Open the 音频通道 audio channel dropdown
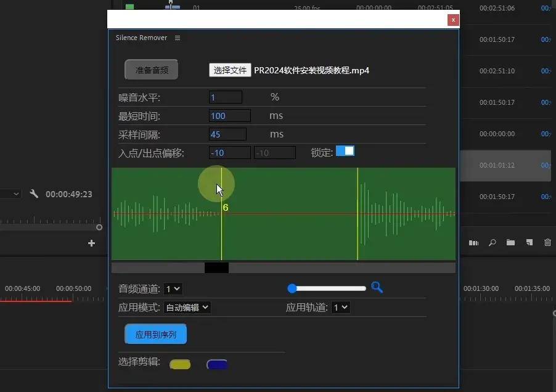 (x=173, y=289)
